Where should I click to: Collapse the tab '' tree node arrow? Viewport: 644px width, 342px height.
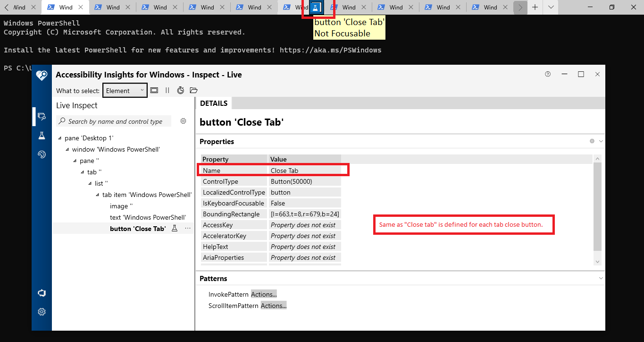click(82, 172)
